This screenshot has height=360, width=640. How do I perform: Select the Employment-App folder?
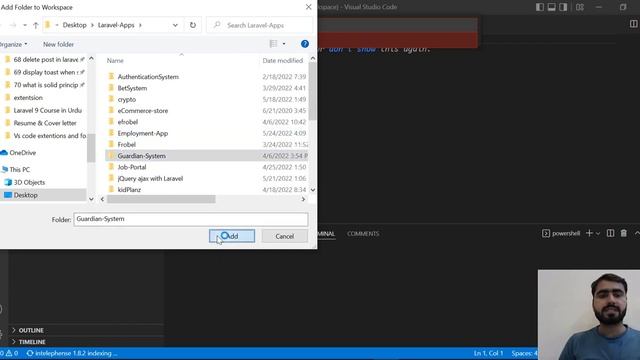(143, 133)
